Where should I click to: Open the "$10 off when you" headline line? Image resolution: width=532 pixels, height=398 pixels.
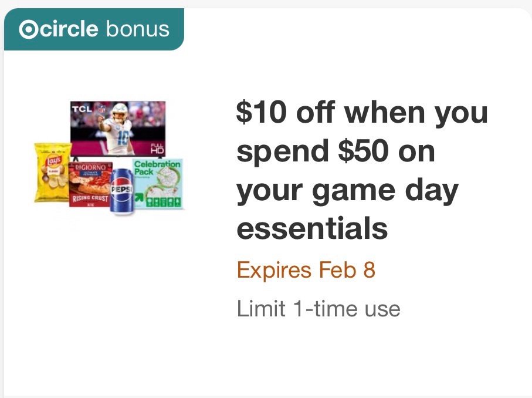(362, 113)
